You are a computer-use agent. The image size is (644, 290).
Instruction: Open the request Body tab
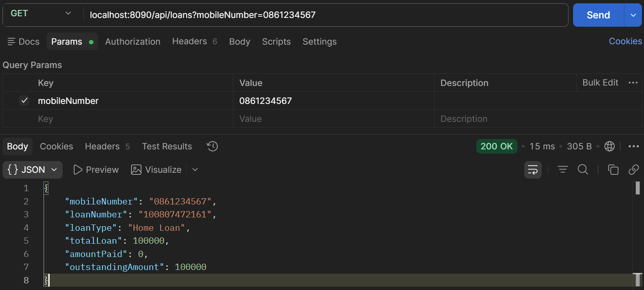tap(240, 42)
